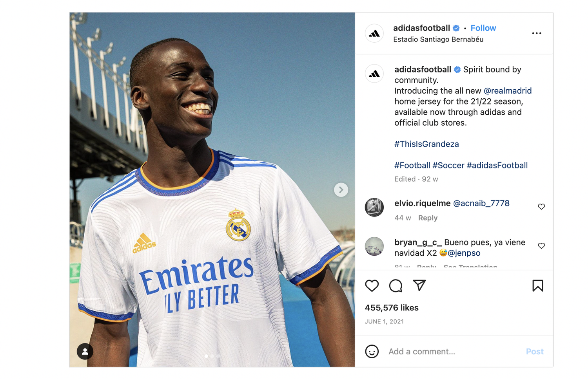
Task: View the 455,576 likes list
Action: [392, 308]
